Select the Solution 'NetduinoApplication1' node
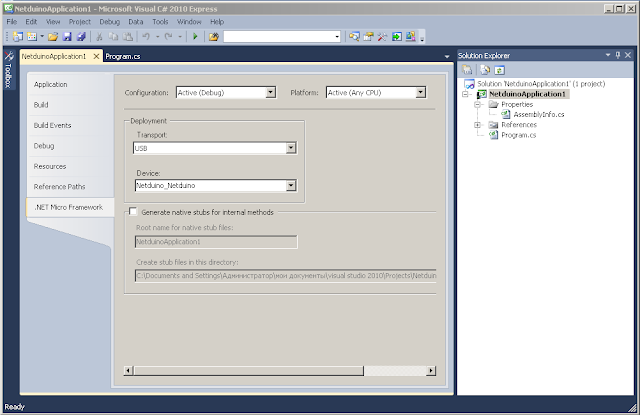This screenshot has width=640, height=415. [x=541, y=84]
